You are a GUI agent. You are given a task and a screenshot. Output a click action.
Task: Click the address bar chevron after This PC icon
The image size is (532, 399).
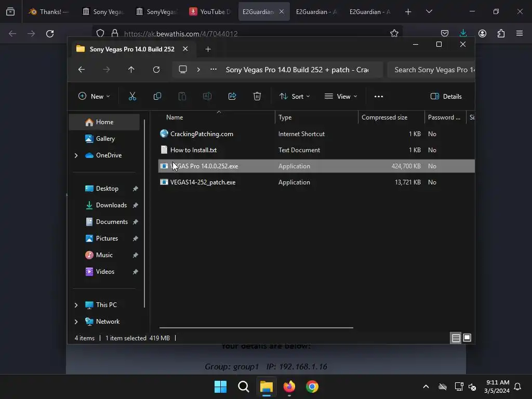pyautogui.click(x=198, y=70)
